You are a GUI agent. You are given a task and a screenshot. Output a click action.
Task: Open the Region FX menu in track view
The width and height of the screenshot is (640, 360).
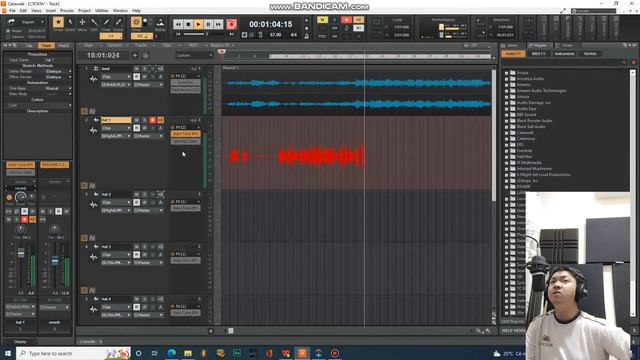(220, 45)
